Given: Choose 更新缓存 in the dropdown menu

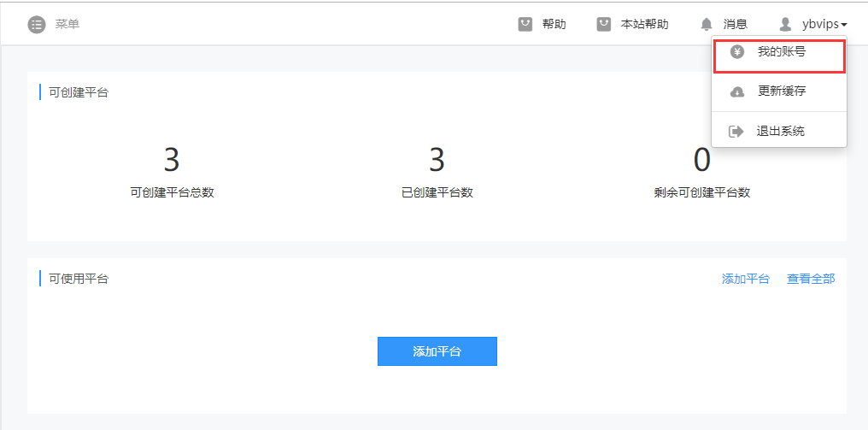Looking at the screenshot, I should tap(781, 91).
